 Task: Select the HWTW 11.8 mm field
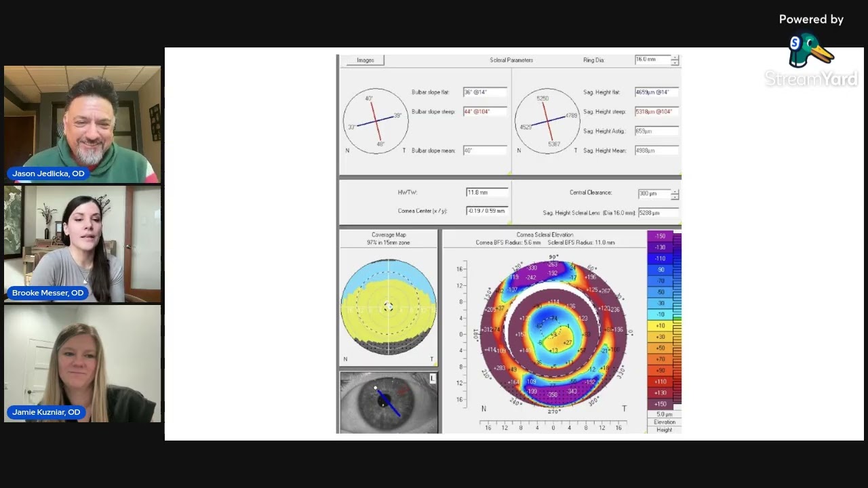(487, 192)
